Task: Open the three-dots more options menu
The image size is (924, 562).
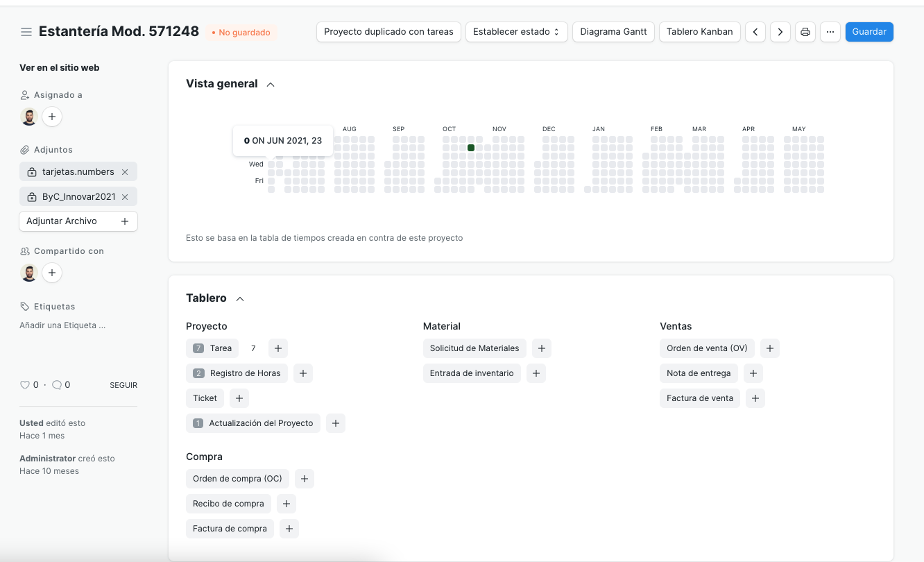Action: pyautogui.click(x=830, y=32)
